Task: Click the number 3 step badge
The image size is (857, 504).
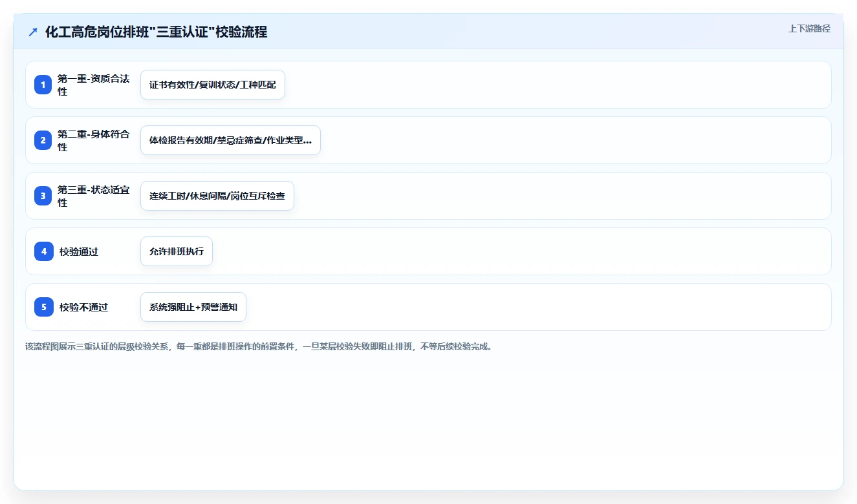Action: (x=43, y=196)
